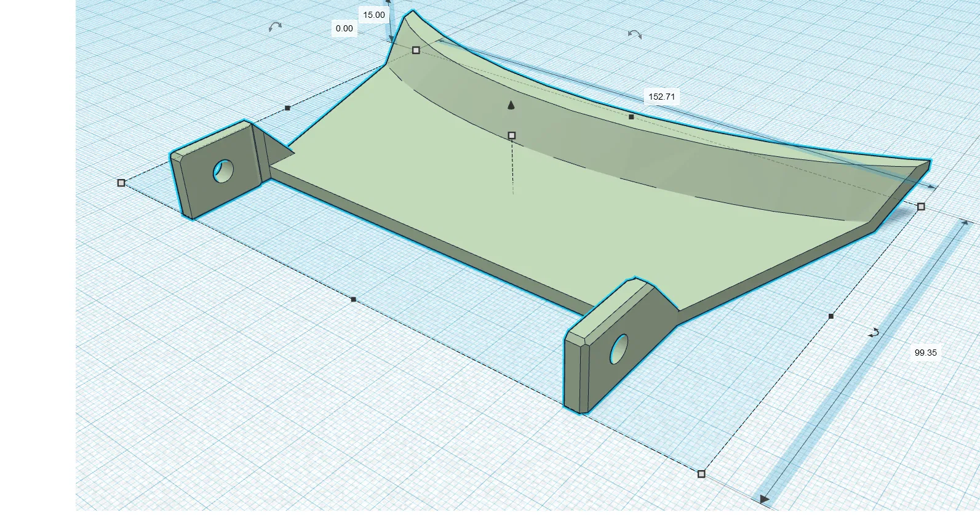Select the leftmost white corner handle of selection
980x515 pixels.
(121, 183)
